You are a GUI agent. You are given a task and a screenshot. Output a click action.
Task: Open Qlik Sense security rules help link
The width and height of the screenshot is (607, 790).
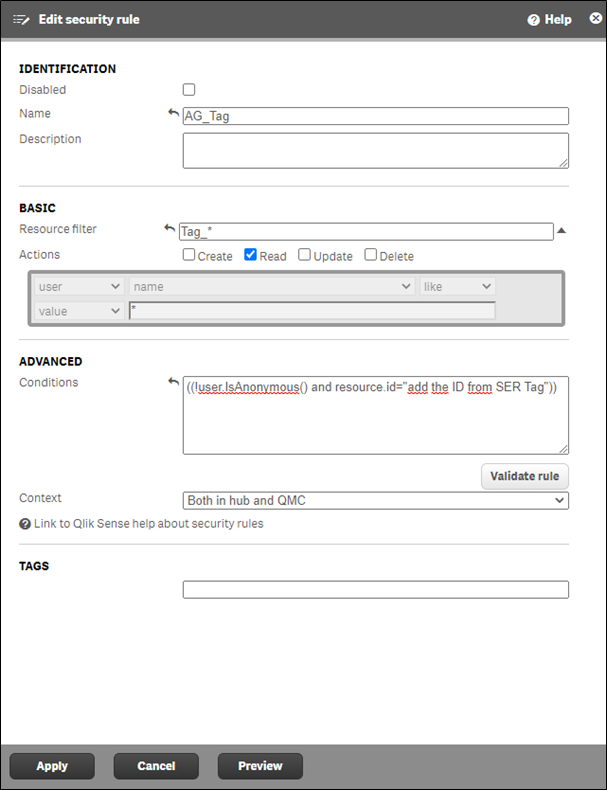click(148, 524)
